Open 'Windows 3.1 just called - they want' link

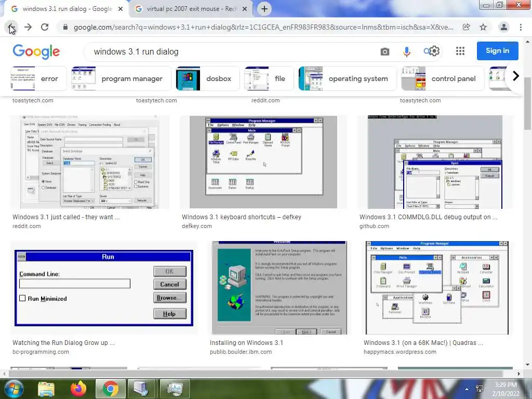pyautogui.click(x=66, y=217)
